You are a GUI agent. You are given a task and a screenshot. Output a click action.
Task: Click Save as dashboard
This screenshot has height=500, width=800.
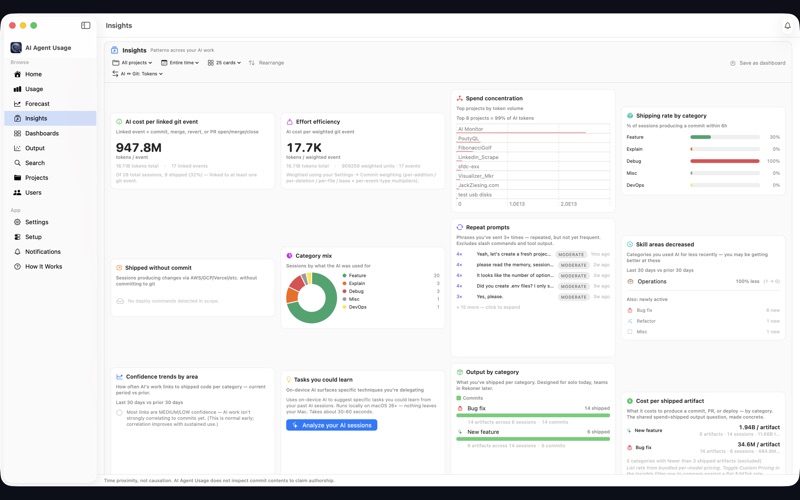pyautogui.click(x=758, y=63)
